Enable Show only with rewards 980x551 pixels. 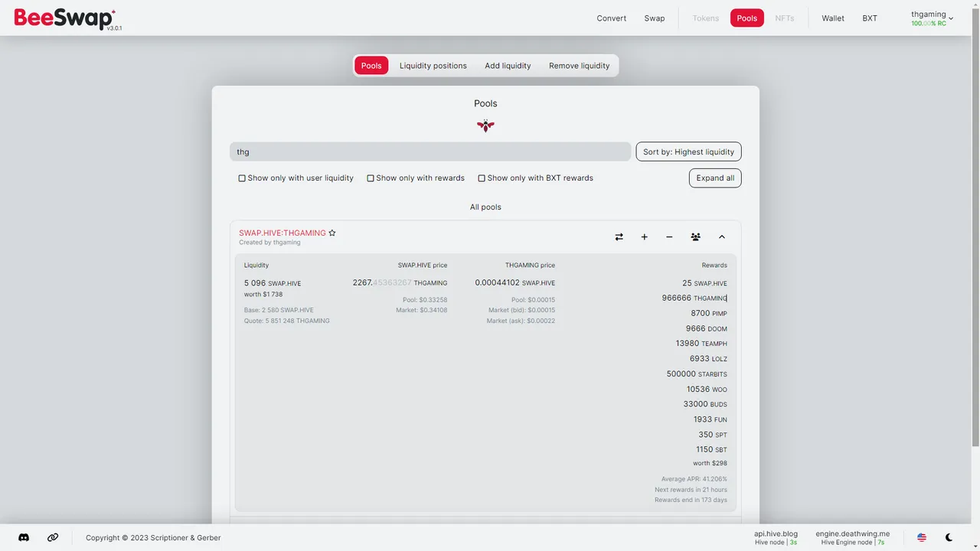[371, 178]
